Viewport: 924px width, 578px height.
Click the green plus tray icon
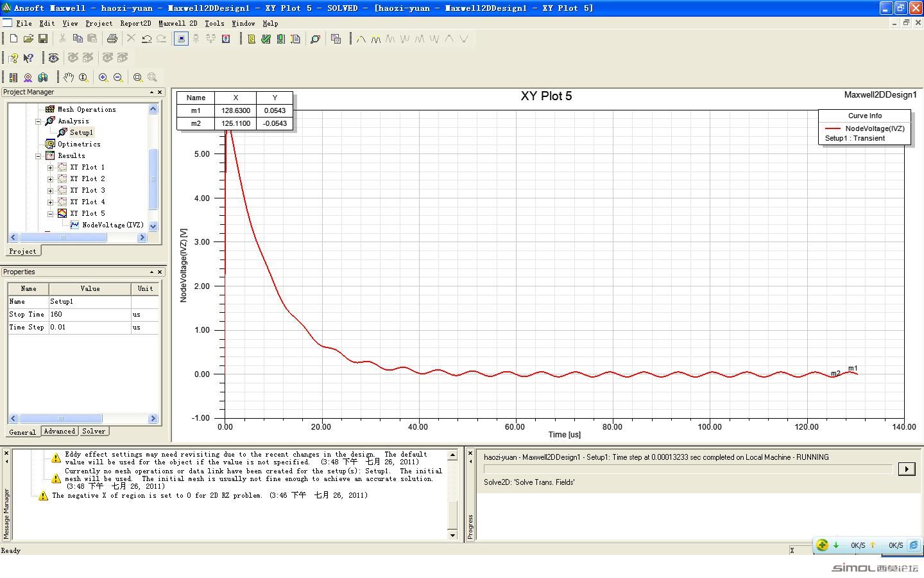(x=822, y=545)
